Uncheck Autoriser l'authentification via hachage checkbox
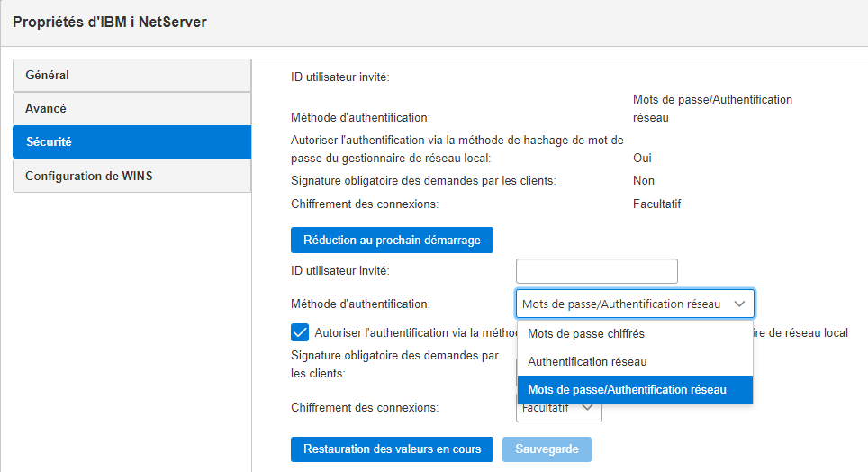 tap(300, 332)
